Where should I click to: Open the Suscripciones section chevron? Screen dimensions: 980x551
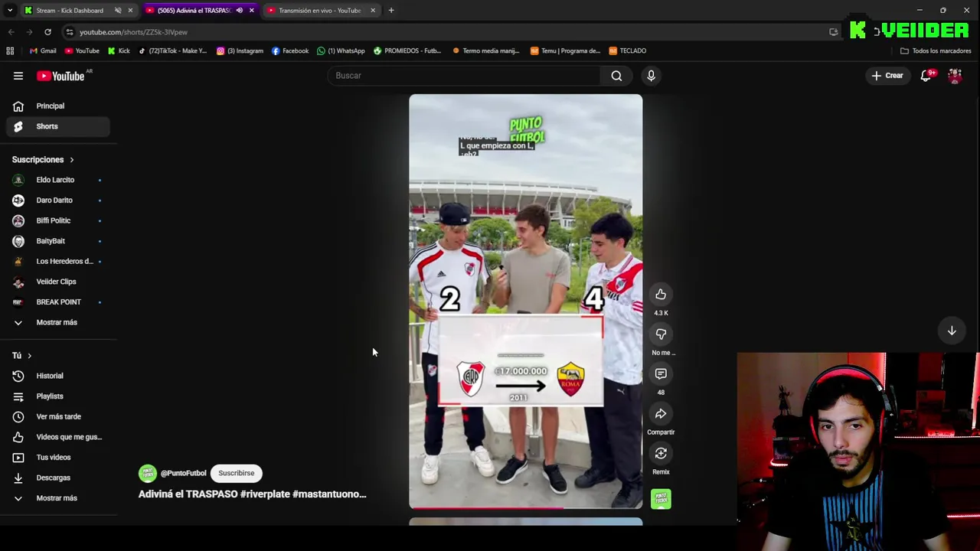[72, 160]
